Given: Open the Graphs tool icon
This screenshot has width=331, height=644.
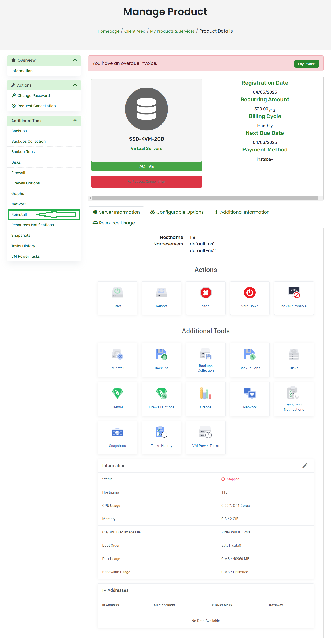Looking at the screenshot, I should (x=205, y=393).
